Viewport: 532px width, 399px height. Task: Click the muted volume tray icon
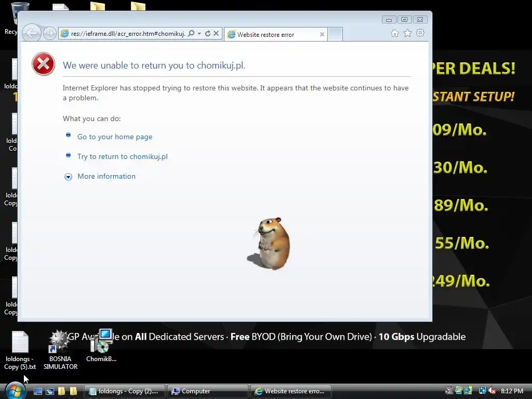493,391
